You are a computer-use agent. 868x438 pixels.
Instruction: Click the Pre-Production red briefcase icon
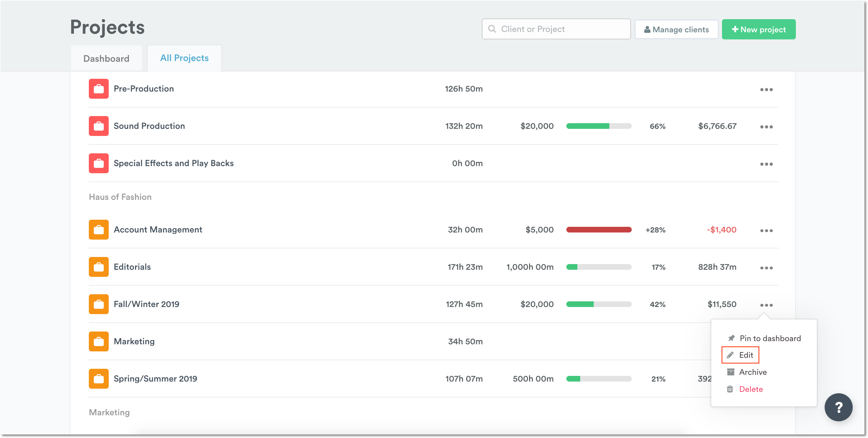98,89
